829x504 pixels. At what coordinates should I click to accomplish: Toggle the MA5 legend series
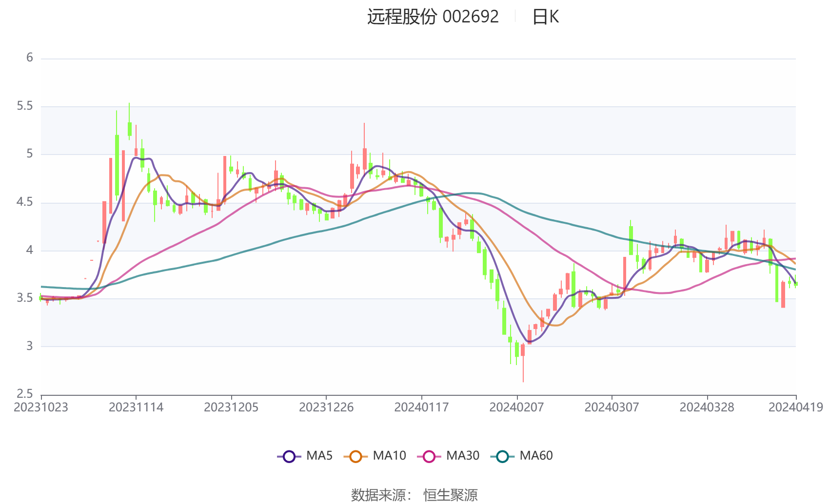[305, 456]
